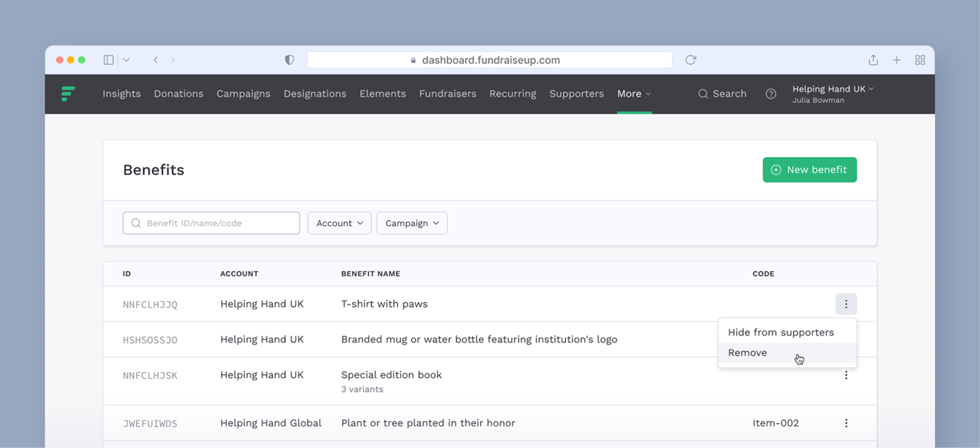The height and width of the screenshot is (448, 980).
Task: Expand the Helping Hand UK account switcher
Action: tap(833, 89)
